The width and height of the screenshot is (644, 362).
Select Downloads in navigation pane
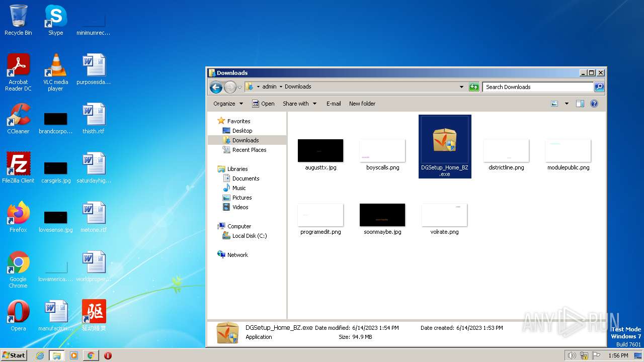(246, 140)
